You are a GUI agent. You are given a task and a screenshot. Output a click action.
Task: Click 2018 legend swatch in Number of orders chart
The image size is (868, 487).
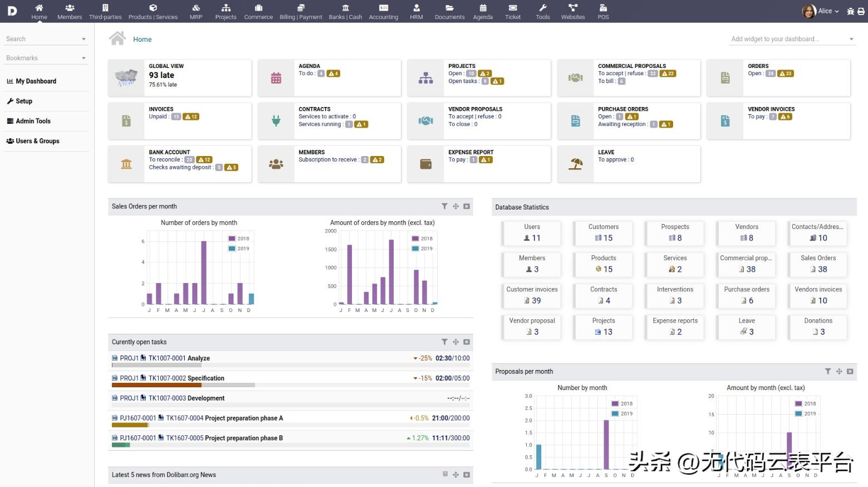(x=232, y=238)
